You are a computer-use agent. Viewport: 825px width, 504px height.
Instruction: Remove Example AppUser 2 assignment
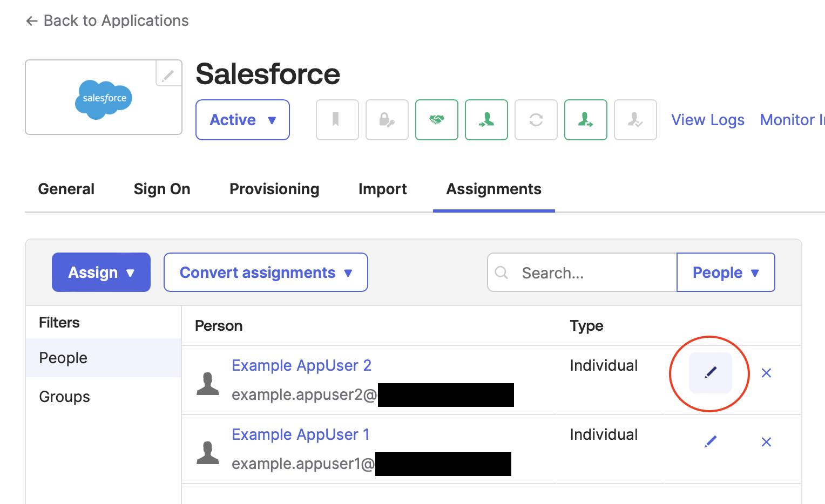(766, 373)
